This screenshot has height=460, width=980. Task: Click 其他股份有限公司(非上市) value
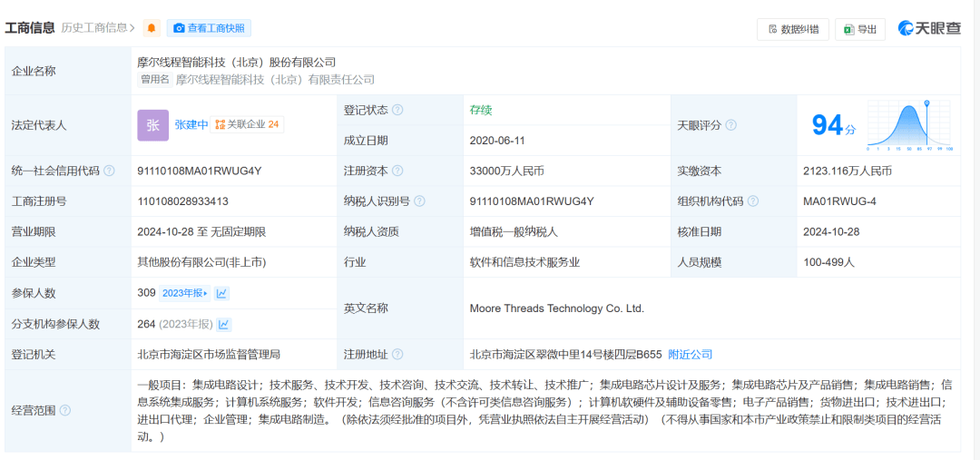(x=201, y=262)
